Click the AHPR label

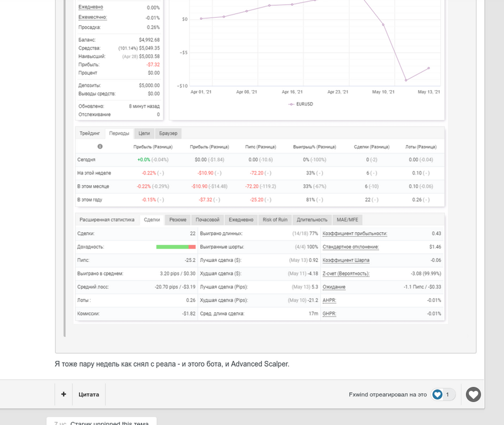tap(329, 300)
